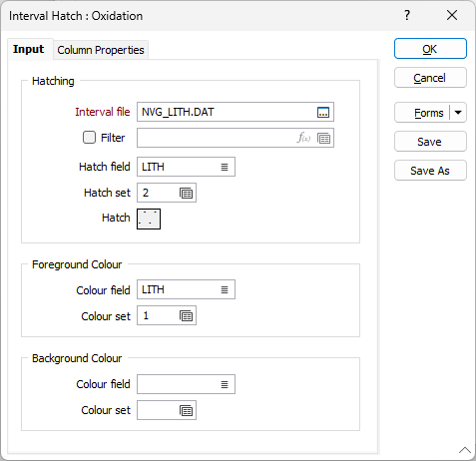The height and width of the screenshot is (461, 476).
Task: Open the Hatch field list dropdown
Action: (x=225, y=167)
